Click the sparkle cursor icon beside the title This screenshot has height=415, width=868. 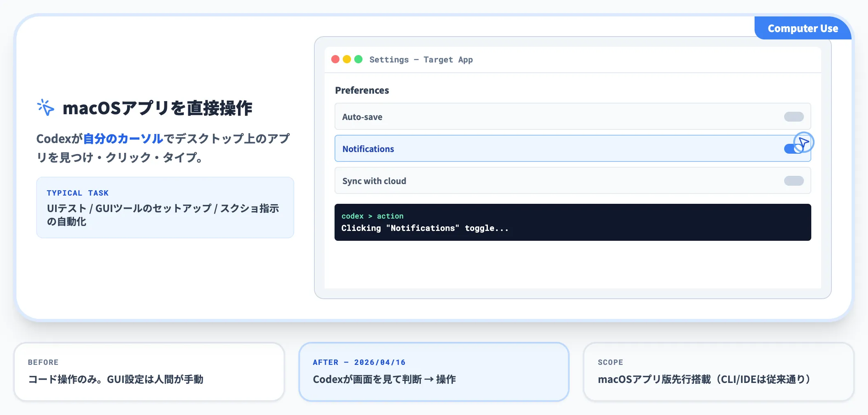click(x=45, y=108)
